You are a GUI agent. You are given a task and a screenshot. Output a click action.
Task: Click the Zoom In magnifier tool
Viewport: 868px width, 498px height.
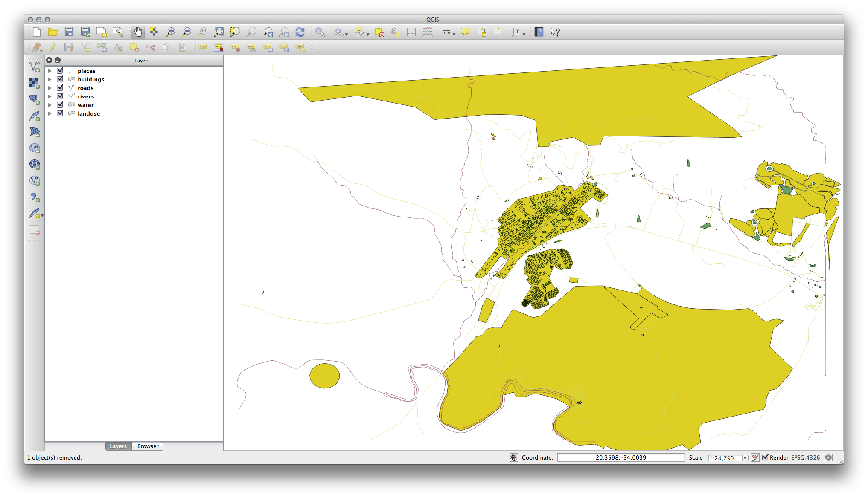click(170, 32)
